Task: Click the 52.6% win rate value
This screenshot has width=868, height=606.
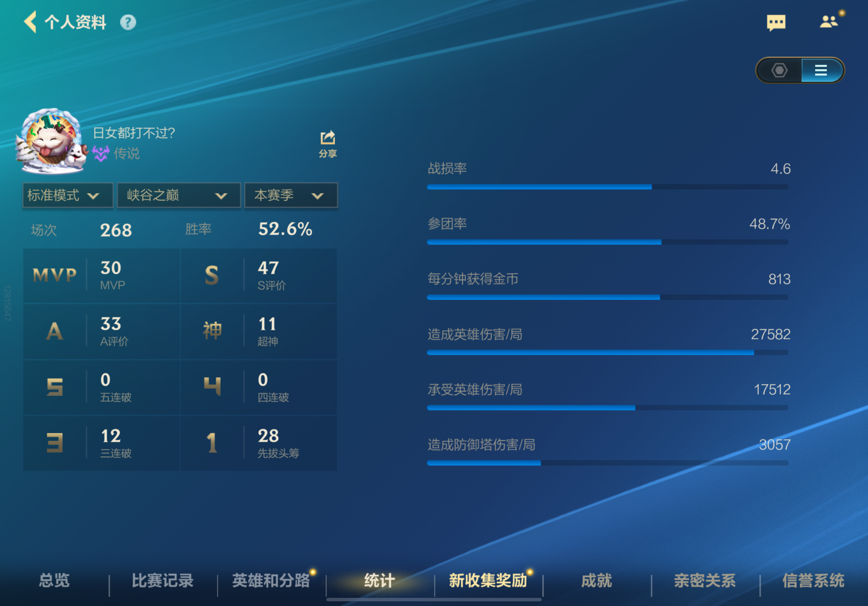Action: coord(285,229)
